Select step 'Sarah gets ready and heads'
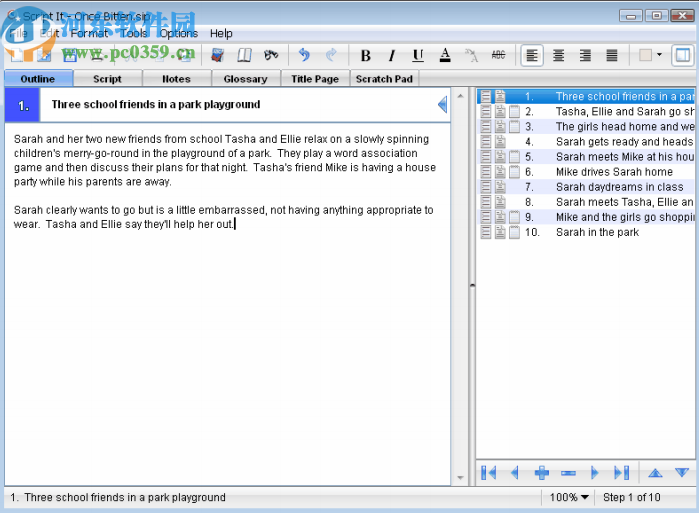This screenshot has width=699, height=513. tap(624, 142)
